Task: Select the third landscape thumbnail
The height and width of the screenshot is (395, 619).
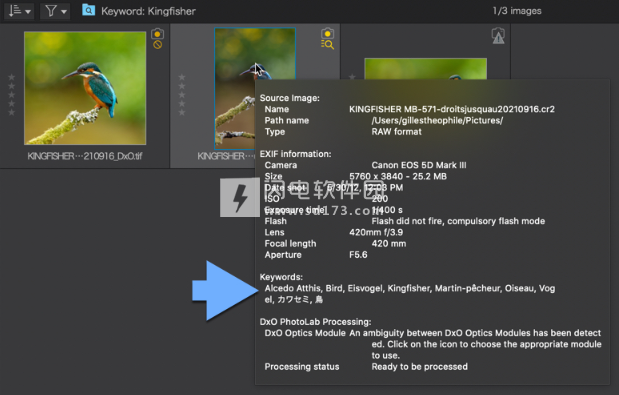Action: click(426, 69)
